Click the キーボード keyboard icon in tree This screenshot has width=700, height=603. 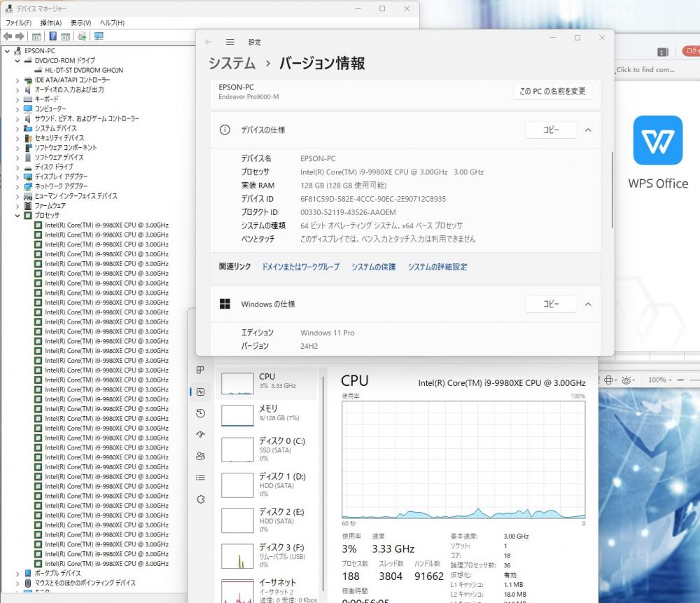(x=28, y=99)
